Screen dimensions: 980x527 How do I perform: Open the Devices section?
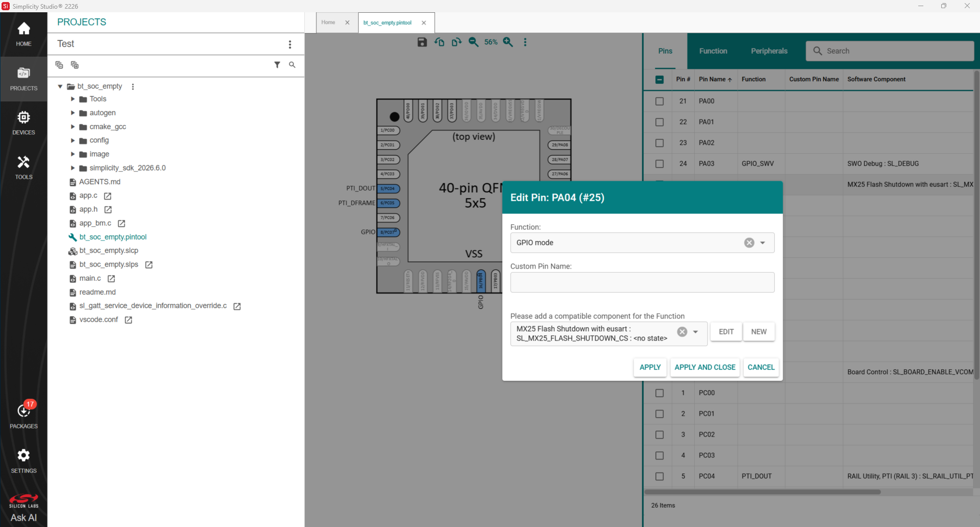pos(23,123)
